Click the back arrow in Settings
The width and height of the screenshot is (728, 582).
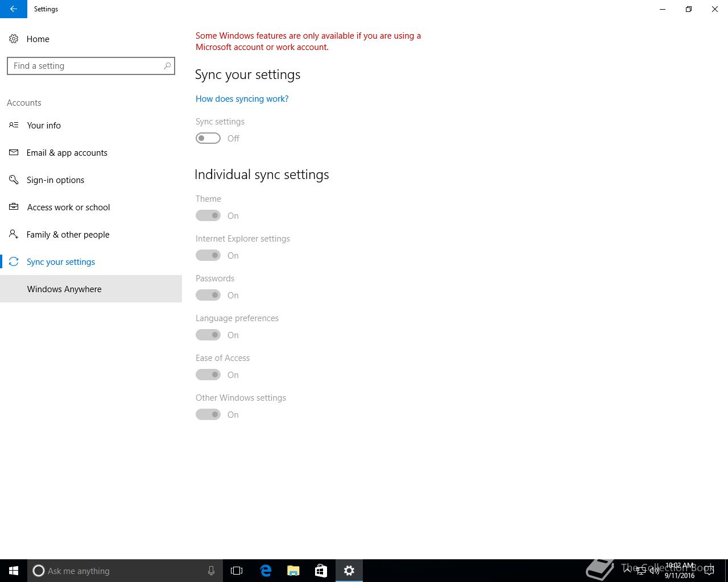point(14,9)
